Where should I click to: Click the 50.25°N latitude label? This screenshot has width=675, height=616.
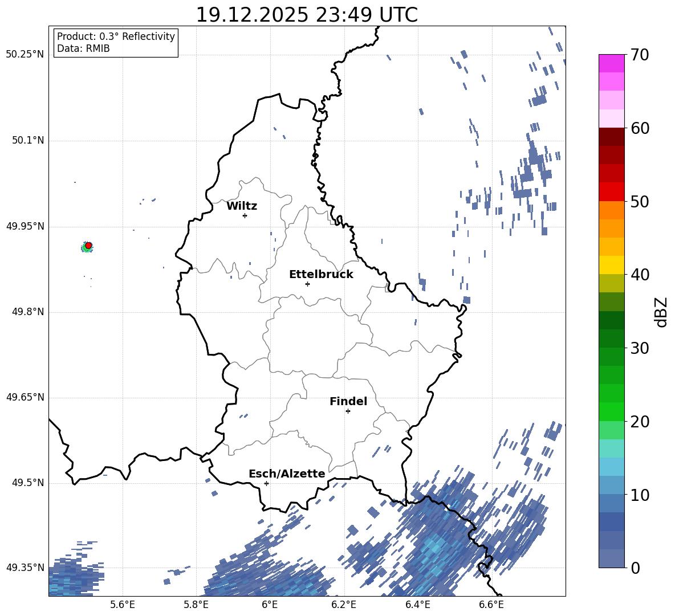click(x=25, y=55)
